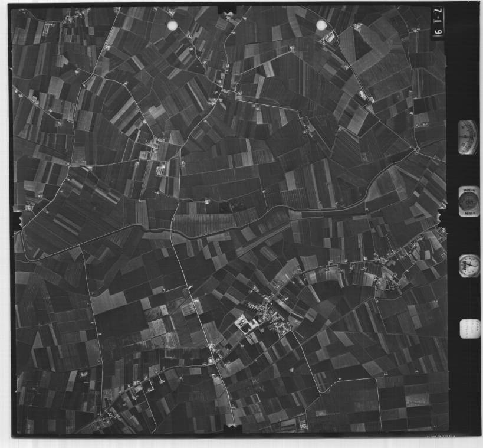Click the large white-roofed complex near village

point(243,323)
